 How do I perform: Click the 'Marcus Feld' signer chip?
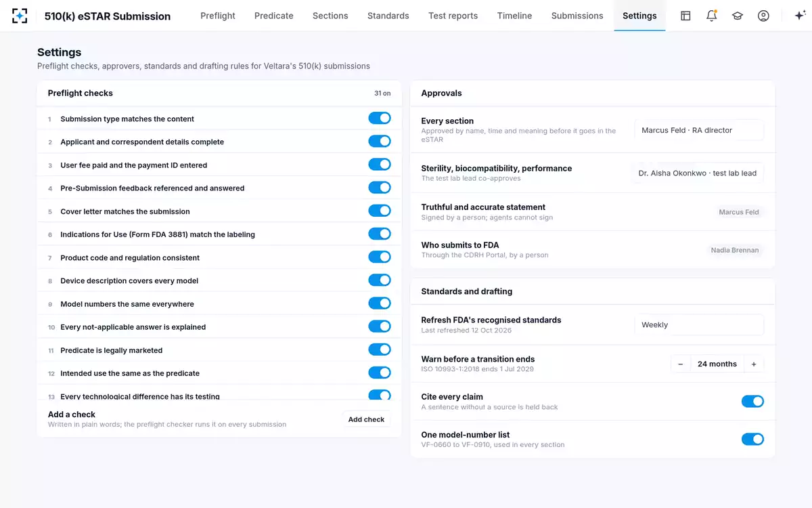point(739,212)
